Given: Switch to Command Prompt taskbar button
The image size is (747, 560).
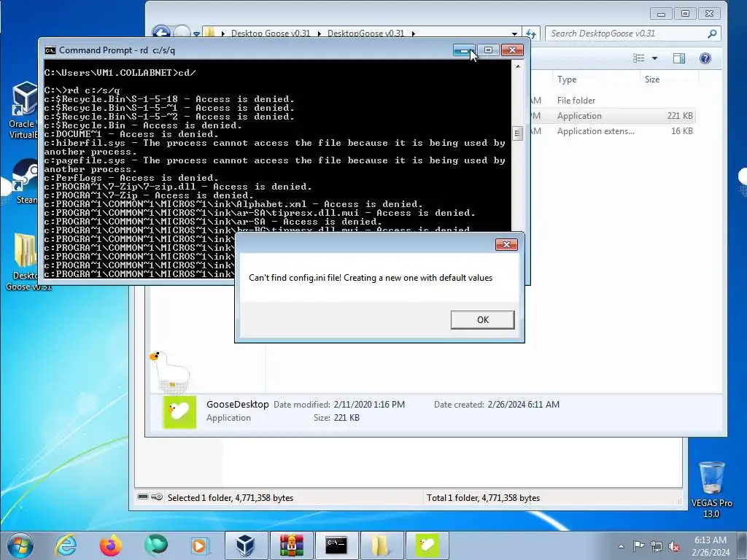Looking at the screenshot, I should coord(336,545).
